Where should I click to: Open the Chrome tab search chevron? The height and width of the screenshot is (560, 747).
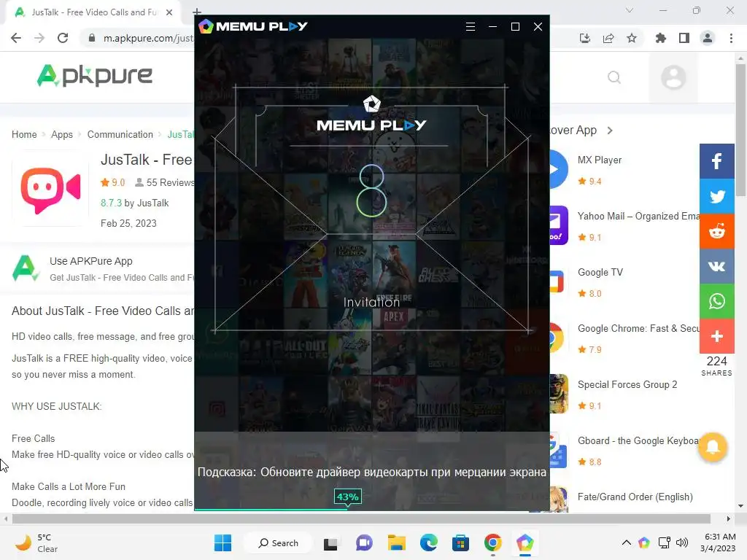coord(630,10)
